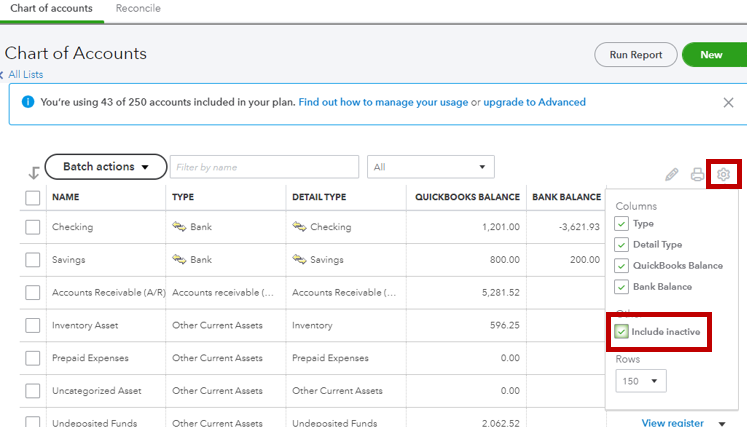
Task: Sort by the NAME column header
Action: 66,197
